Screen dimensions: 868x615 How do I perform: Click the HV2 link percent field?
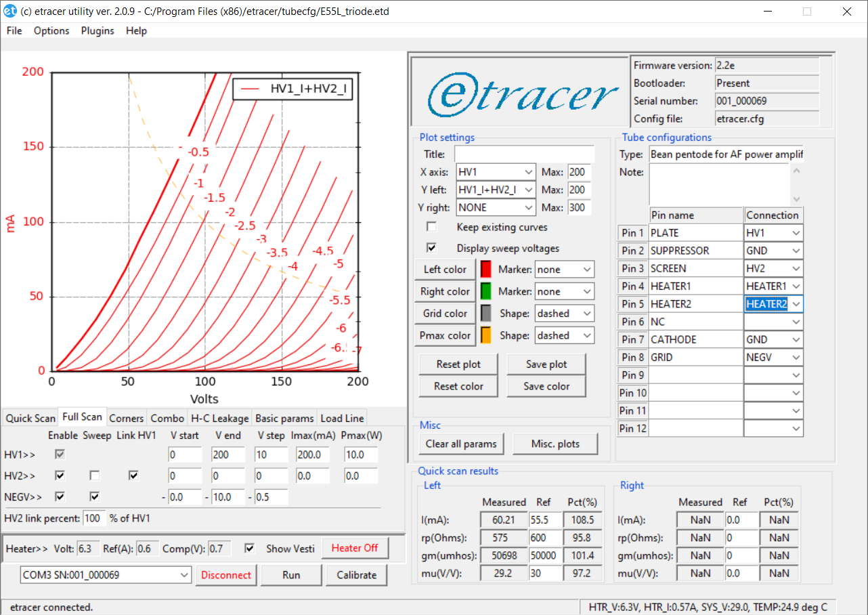point(94,518)
